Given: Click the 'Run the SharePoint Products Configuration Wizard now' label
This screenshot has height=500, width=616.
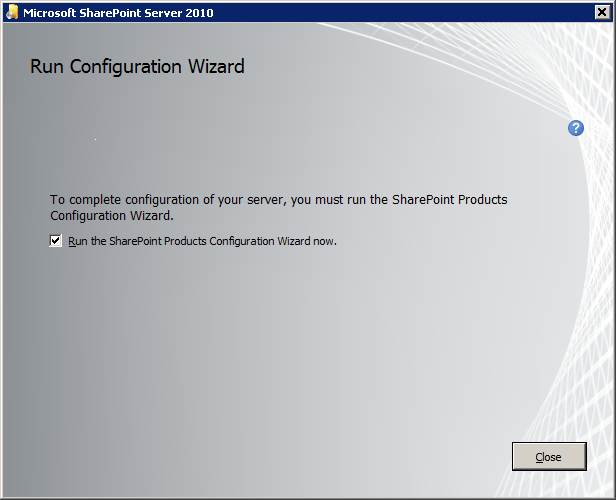Looking at the screenshot, I should 202,241.
